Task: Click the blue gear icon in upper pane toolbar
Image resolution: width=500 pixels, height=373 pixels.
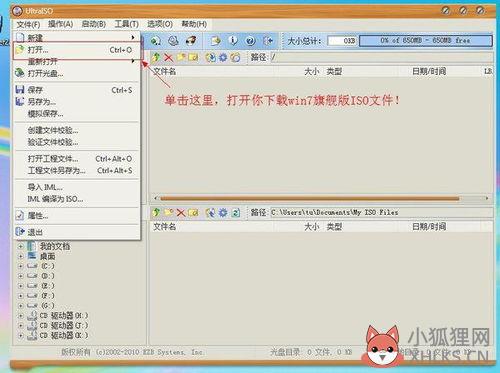Action: click(223, 58)
